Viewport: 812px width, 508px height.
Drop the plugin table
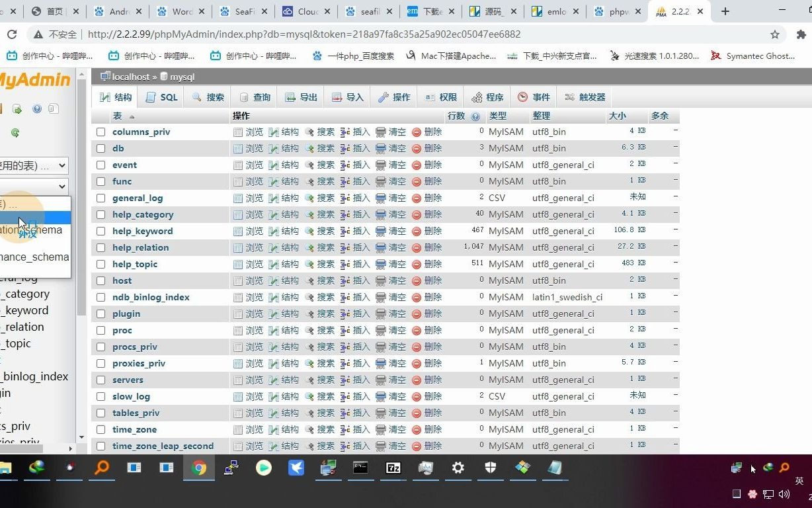[426, 314]
